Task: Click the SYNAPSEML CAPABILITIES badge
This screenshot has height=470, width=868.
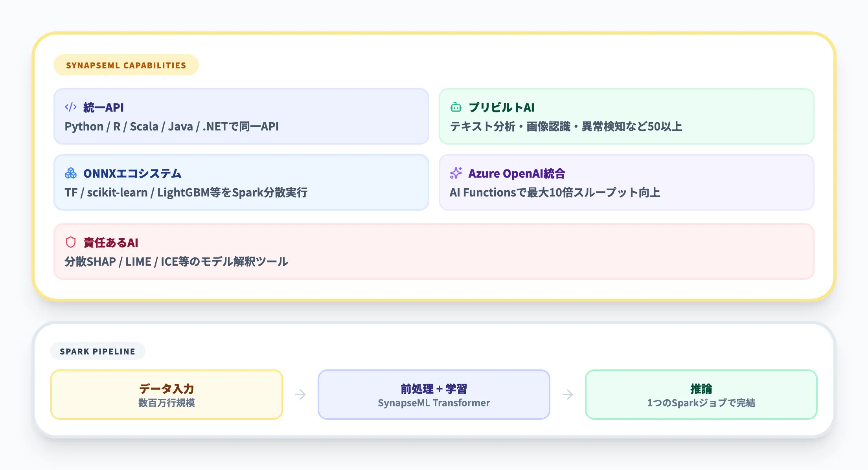Action: pos(126,65)
